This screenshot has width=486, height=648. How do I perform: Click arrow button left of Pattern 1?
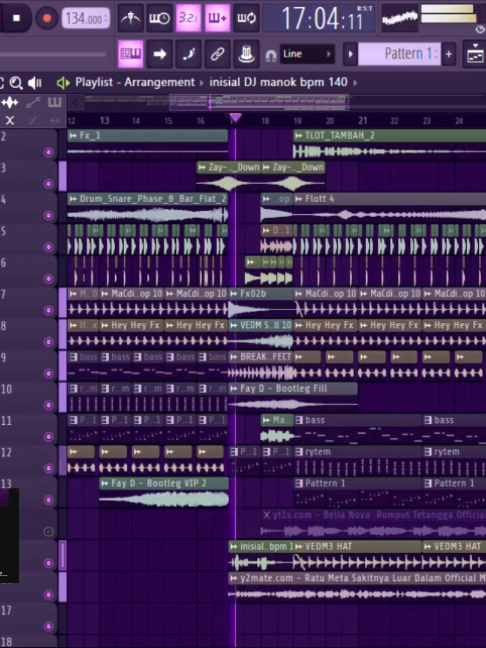coord(350,54)
